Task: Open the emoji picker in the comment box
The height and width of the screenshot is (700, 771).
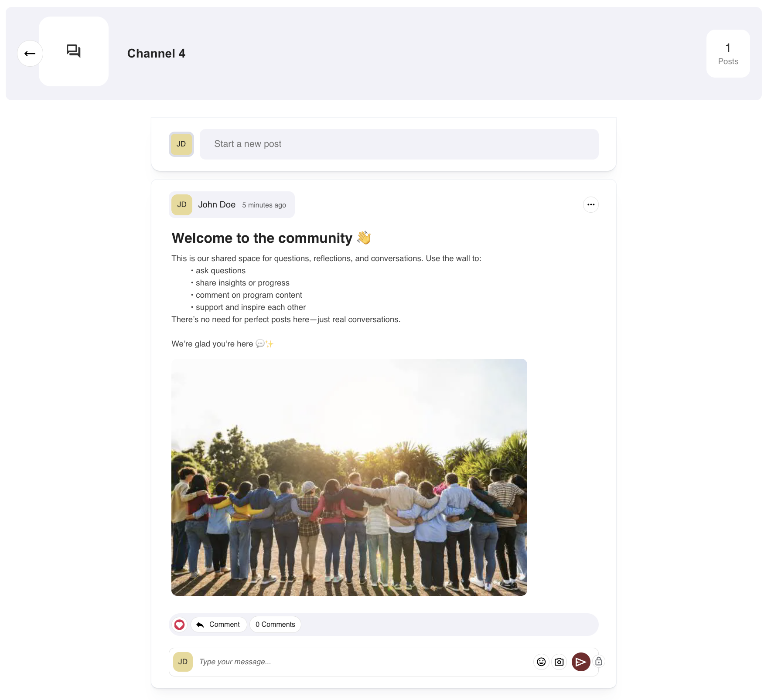Action: click(x=541, y=662)
